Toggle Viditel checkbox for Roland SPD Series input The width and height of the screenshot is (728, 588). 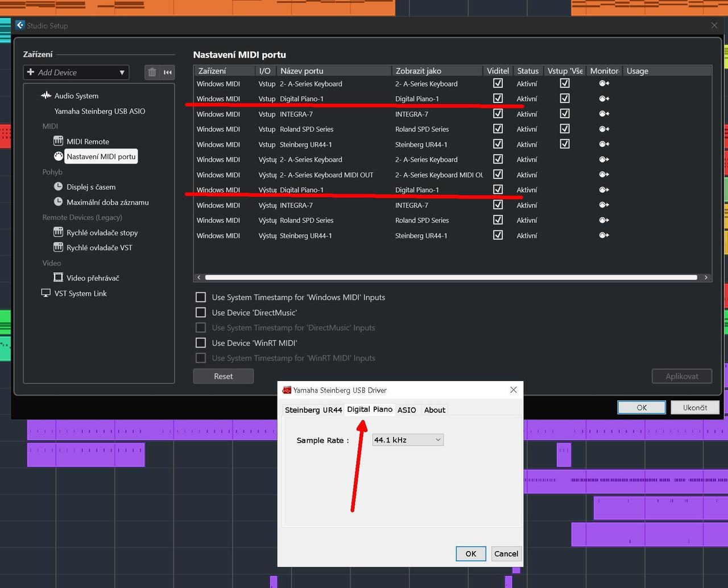click(x=498, y=129)
